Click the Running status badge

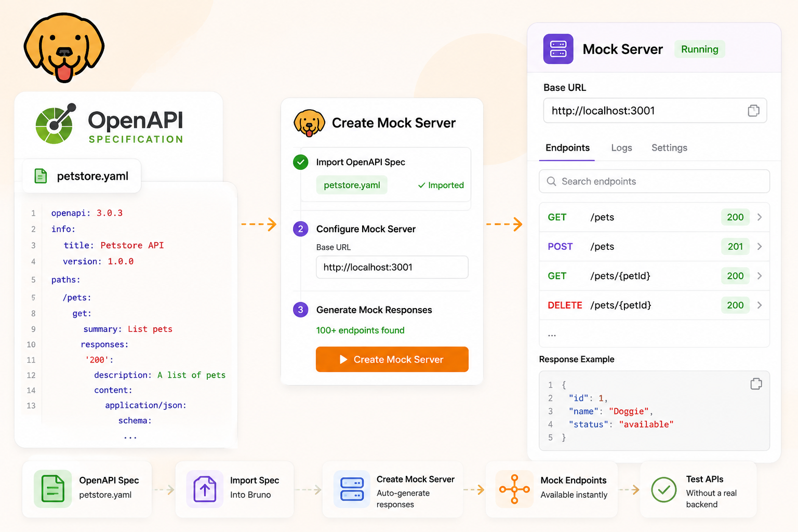pyautogui.click(x=699, y=49)
